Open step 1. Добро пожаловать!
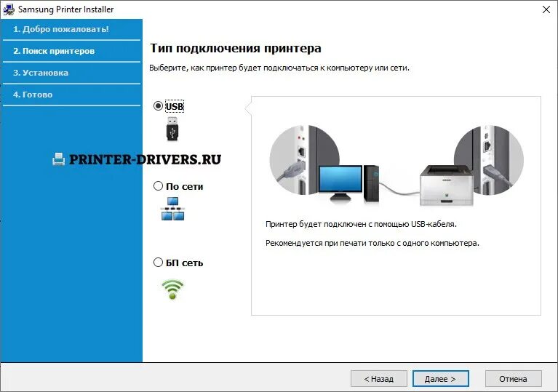The height and width of the screenshot is (392, 558). tap(61, 29)
